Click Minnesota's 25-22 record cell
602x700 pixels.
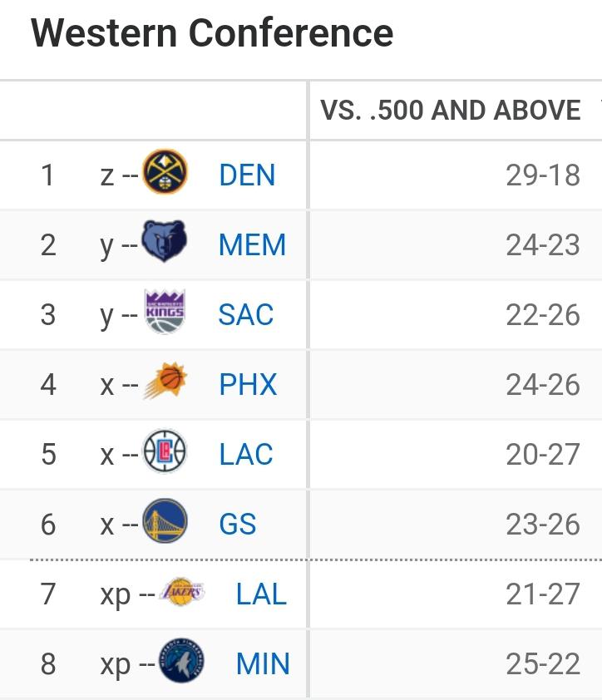(542, 664)
